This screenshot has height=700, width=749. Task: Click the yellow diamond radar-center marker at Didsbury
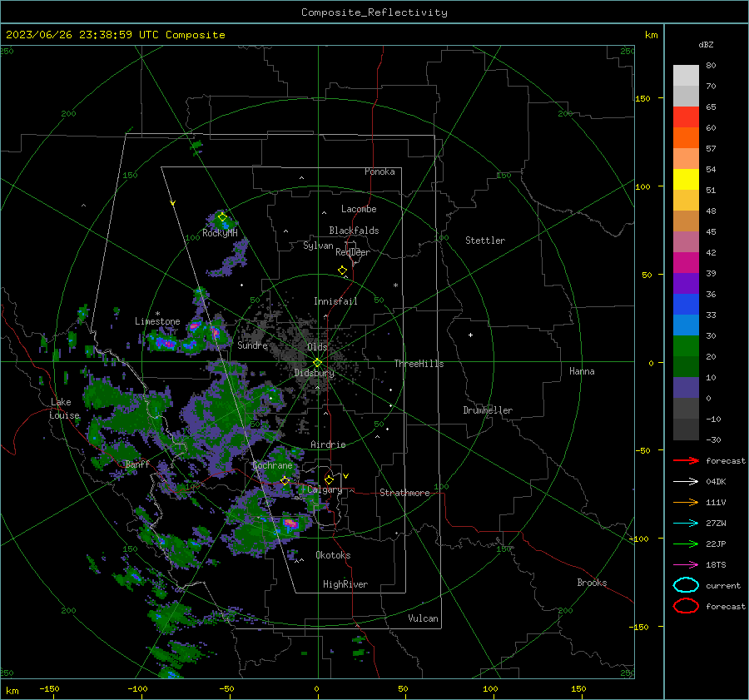point(317,363)
